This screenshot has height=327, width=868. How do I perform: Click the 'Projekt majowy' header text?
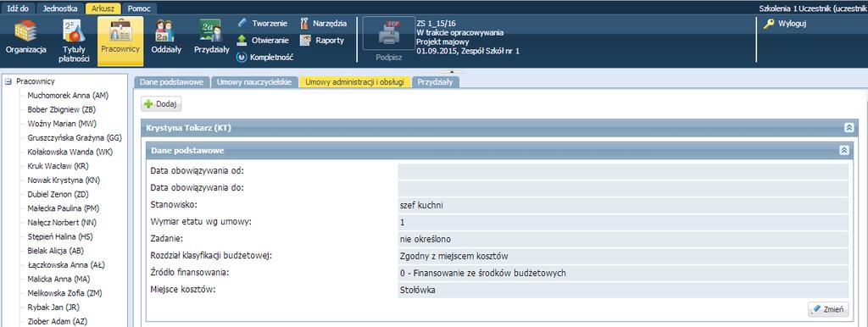tap(442, 42)
